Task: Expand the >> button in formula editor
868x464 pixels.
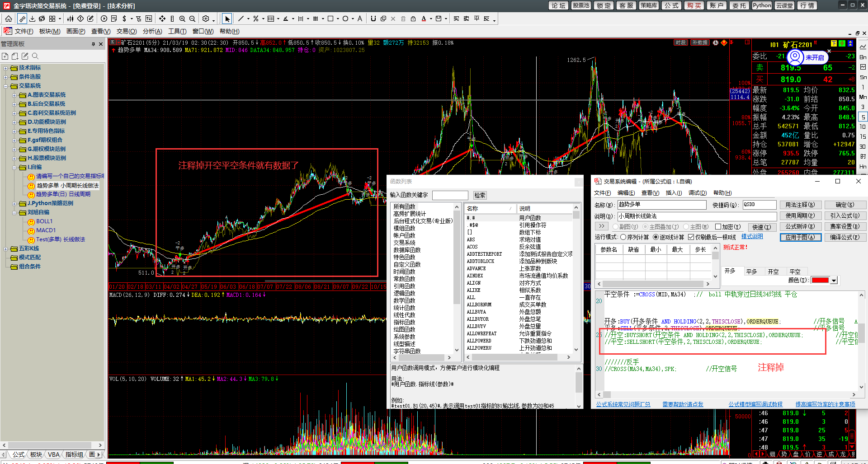Action: (601, 226)
